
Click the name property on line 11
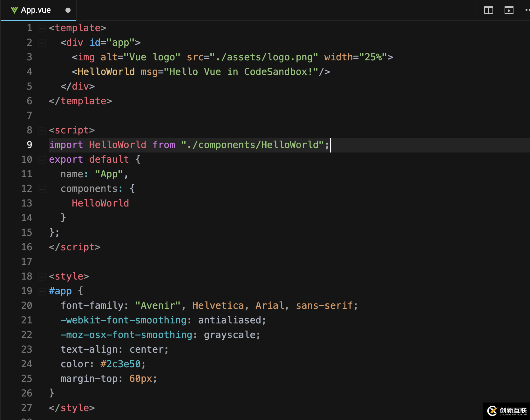[72, 174]
